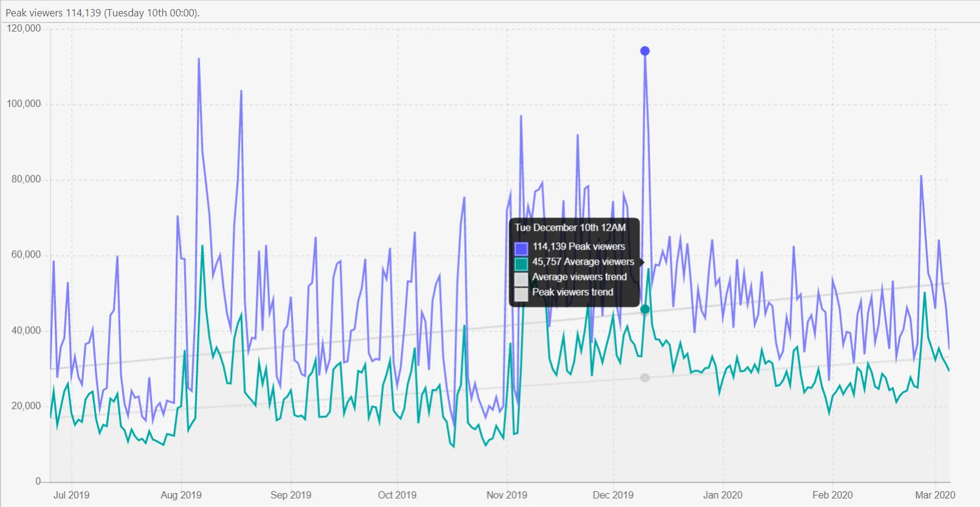
Task: Click the 40,000 y-axis label
Action: coord(26,330)
